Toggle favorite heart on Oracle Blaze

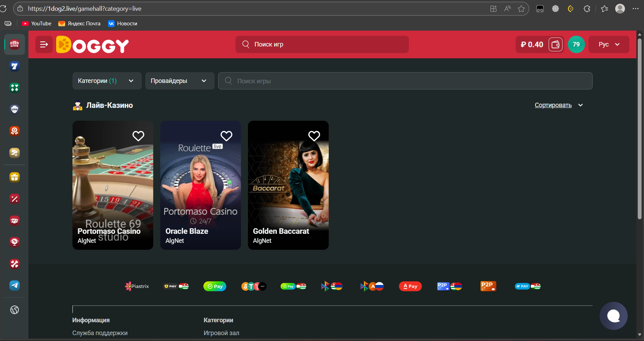226,136
